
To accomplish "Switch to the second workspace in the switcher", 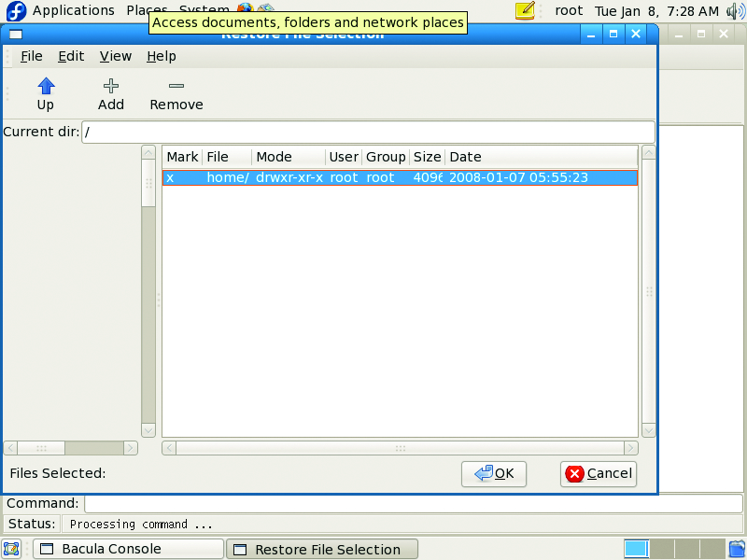I will [664, 549].
